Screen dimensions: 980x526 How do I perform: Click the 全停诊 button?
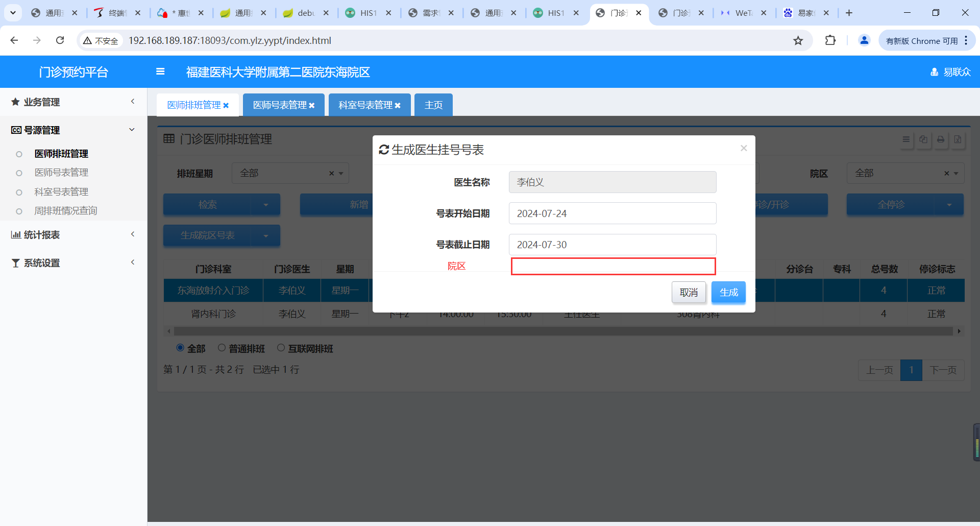pos(891,205)
